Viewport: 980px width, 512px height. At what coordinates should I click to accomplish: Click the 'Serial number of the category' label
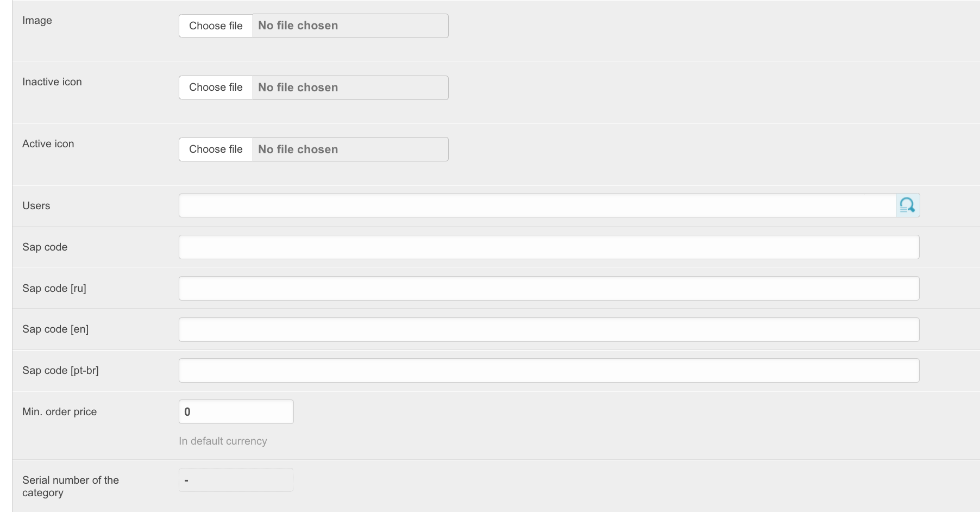(x=70, y=486)
